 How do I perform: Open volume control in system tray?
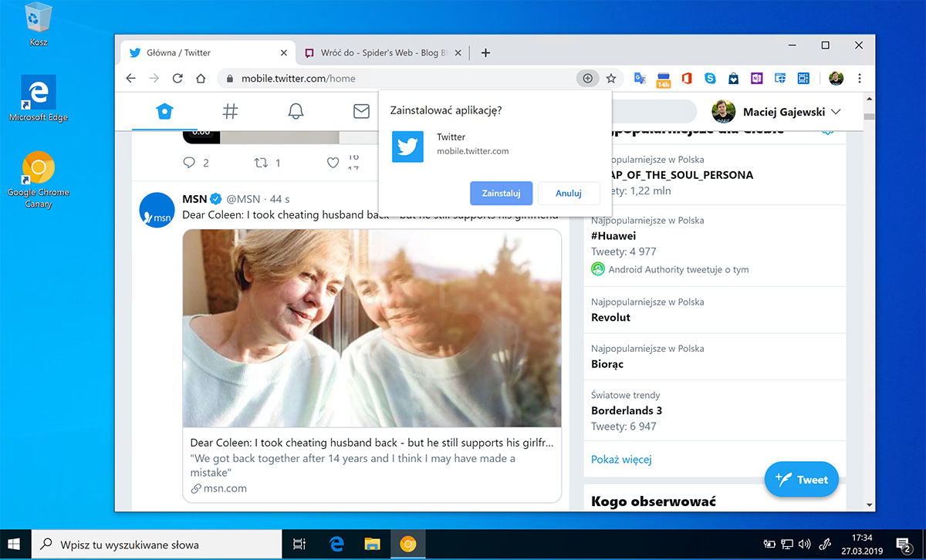805,545
